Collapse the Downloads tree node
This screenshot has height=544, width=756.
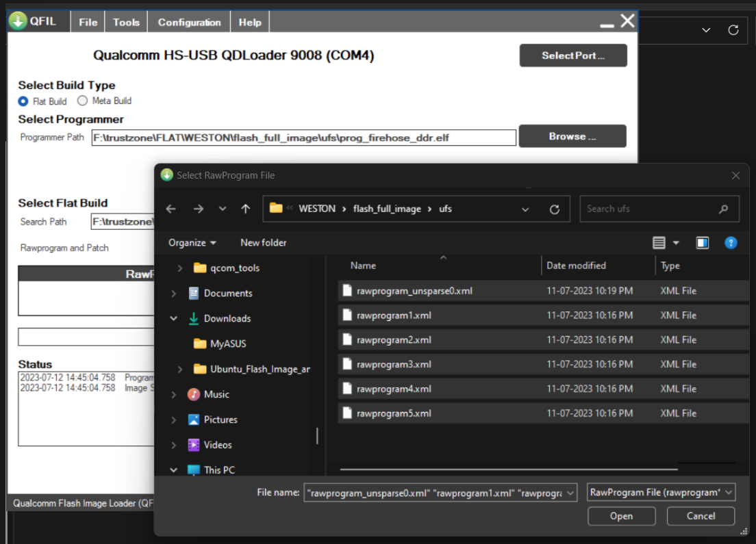tap(174, 319)
